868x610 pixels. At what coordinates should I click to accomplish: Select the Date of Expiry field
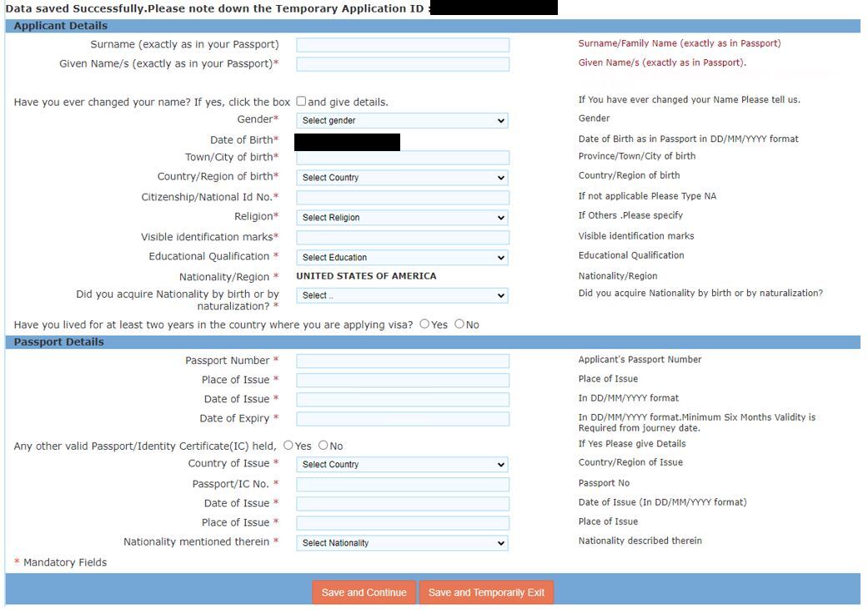[x=402, y=419]
